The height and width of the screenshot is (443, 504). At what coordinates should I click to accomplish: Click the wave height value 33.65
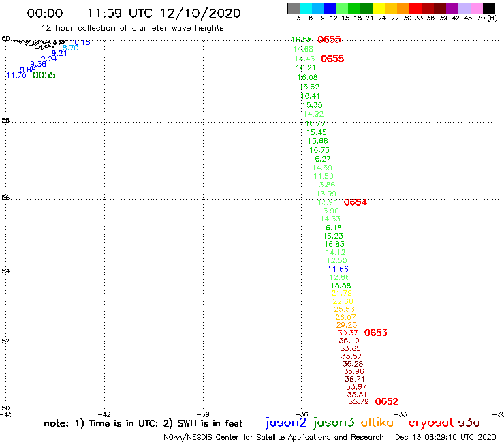350,348
